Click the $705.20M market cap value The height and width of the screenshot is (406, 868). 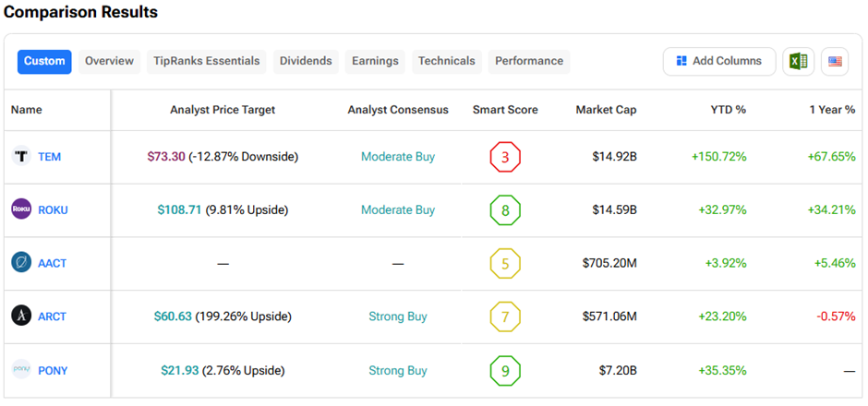coord(609,263)
